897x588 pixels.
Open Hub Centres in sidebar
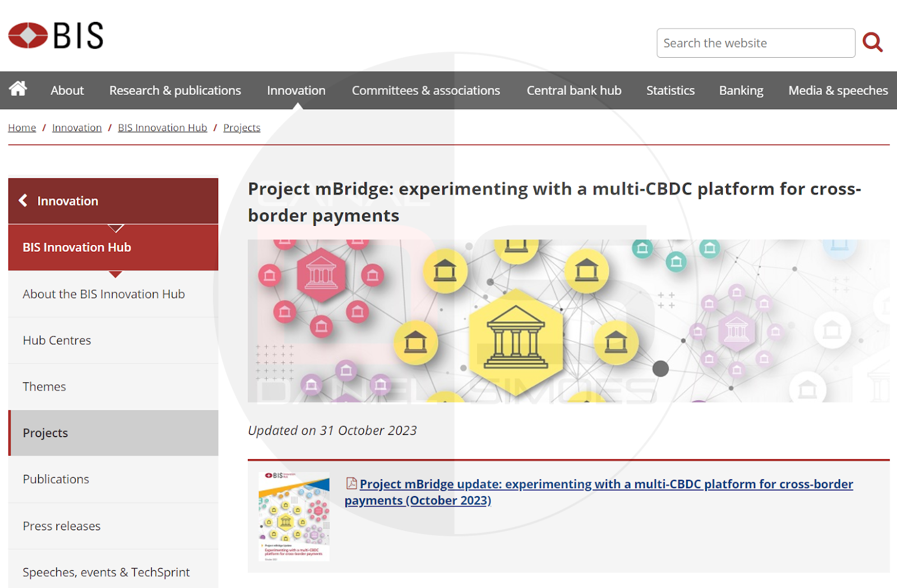[x=113, y=340]
